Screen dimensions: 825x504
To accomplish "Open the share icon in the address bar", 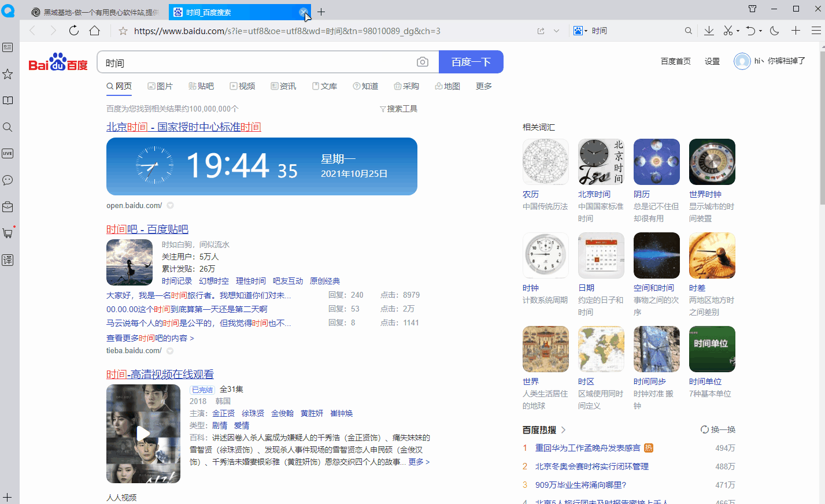I will coord(541,31).
